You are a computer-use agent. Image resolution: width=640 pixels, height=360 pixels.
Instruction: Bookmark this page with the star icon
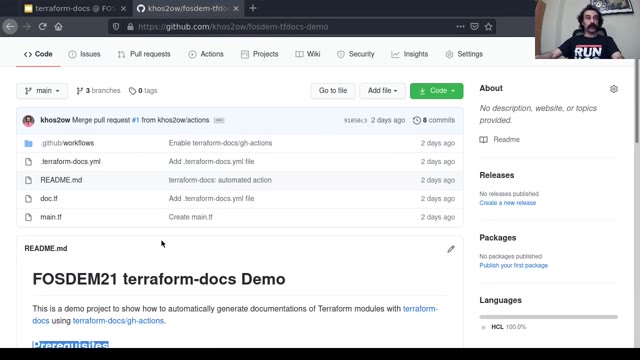pos(488,27)
